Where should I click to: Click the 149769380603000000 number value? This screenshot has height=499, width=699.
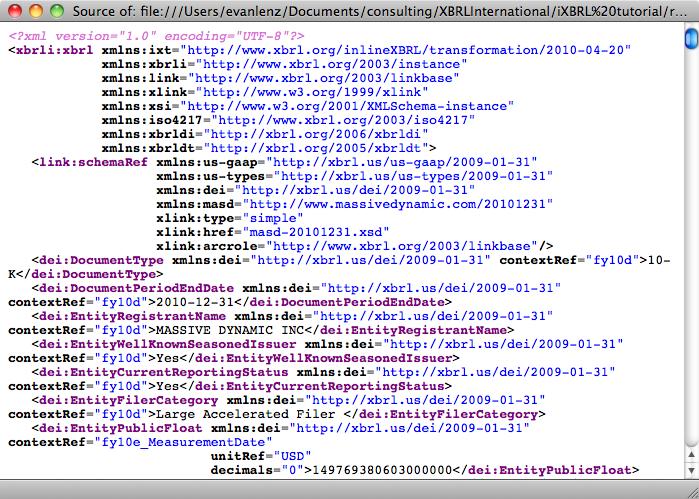[382, 470]
